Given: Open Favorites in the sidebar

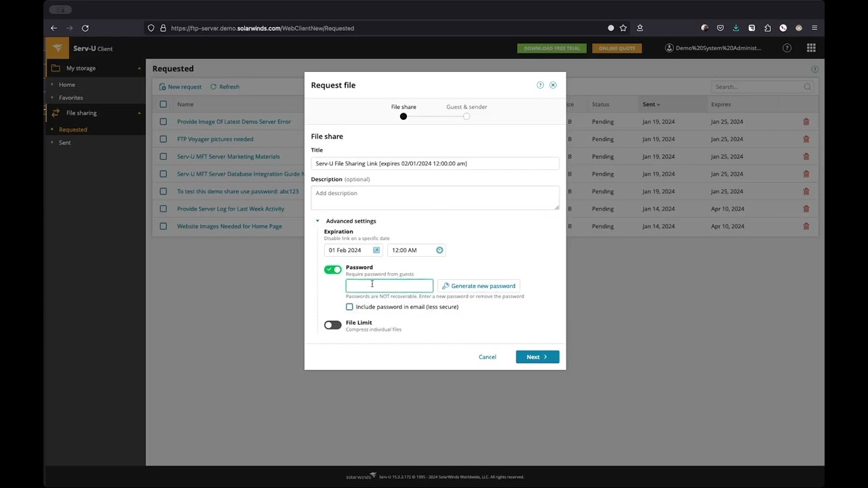Looking at the screenshot, I should coord(71,98).
